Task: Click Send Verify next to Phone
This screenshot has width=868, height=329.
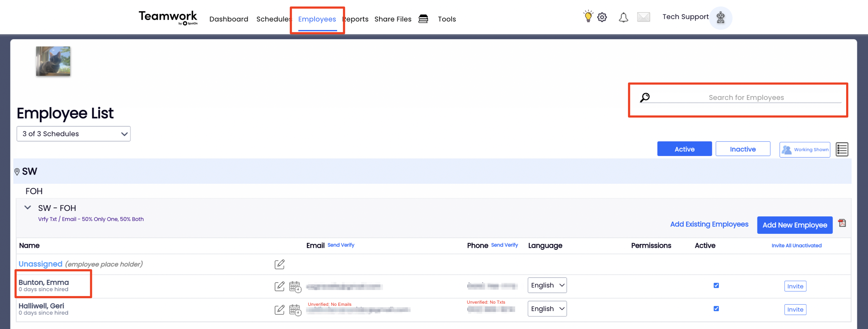Action: point(505,245)
